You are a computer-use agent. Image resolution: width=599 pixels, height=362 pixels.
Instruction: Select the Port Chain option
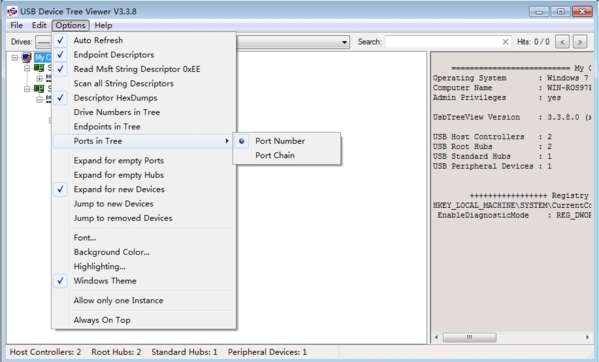pyautogui.click(x=287, y=155)
